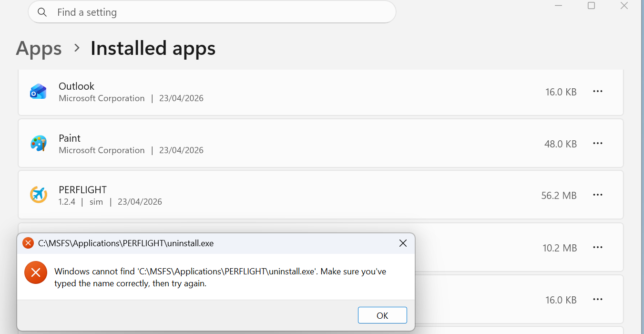Close the uninstall.exe error dialog

click(403, 243)
